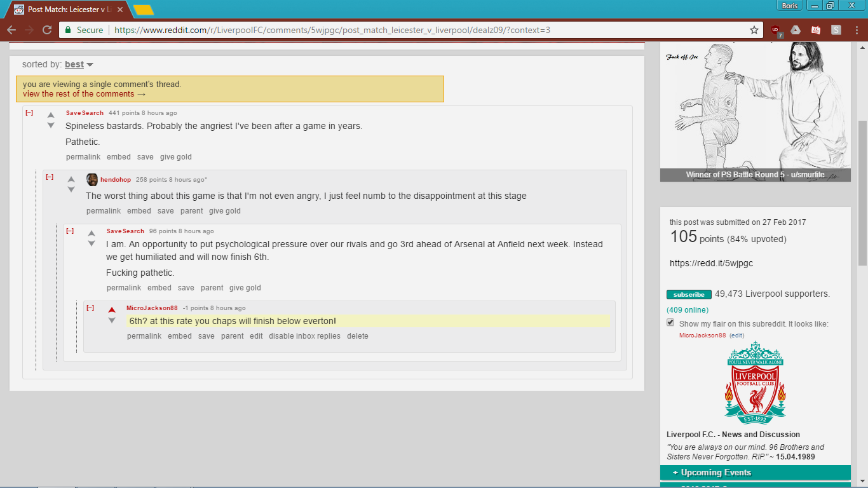Reload the Reddit page
Viewport: 868px width, 488px height.
[47, 30]
